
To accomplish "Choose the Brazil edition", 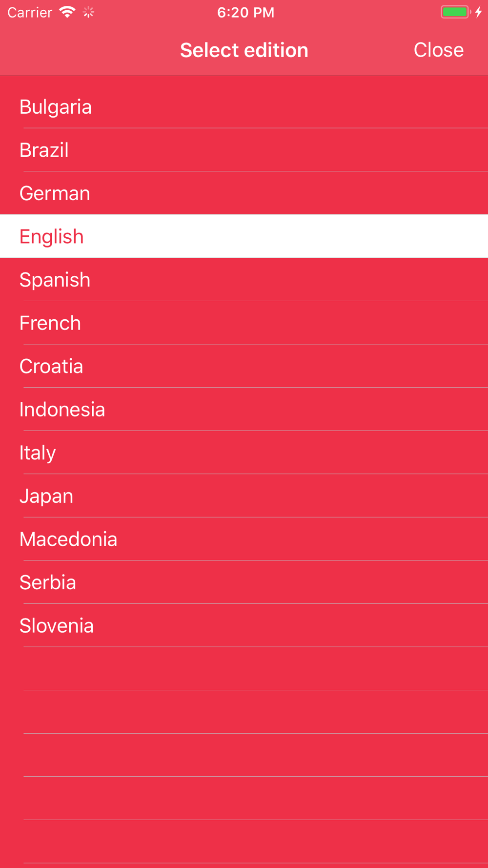I will (44, 150).
